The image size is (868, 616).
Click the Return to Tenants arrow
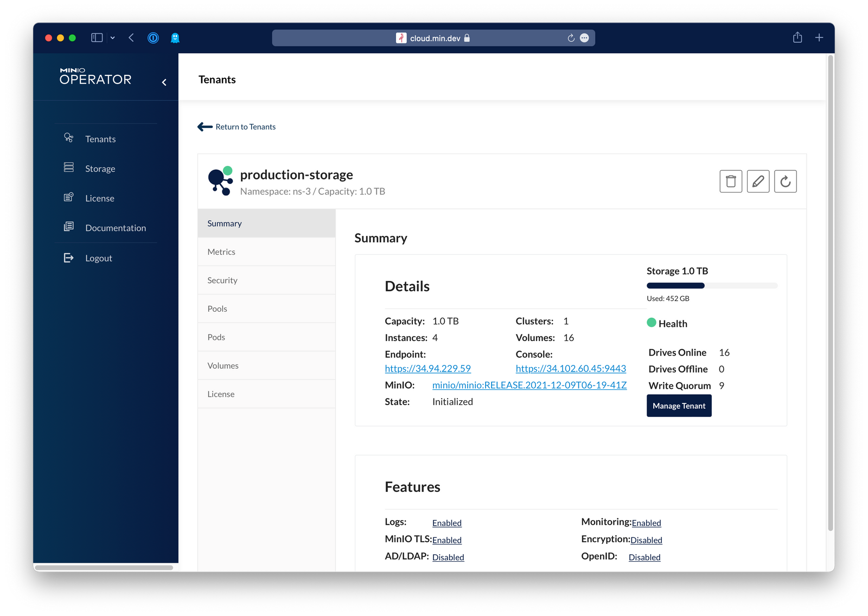coord(205,127)
